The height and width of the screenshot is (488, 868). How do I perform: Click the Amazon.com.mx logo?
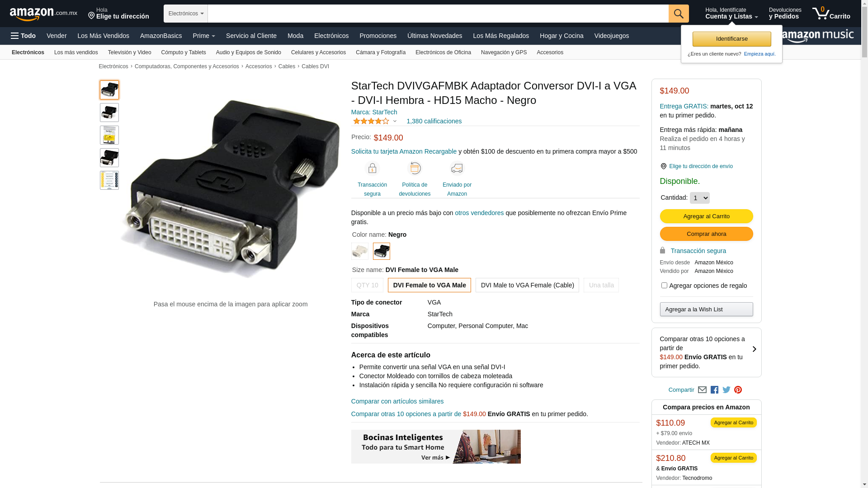43,14
